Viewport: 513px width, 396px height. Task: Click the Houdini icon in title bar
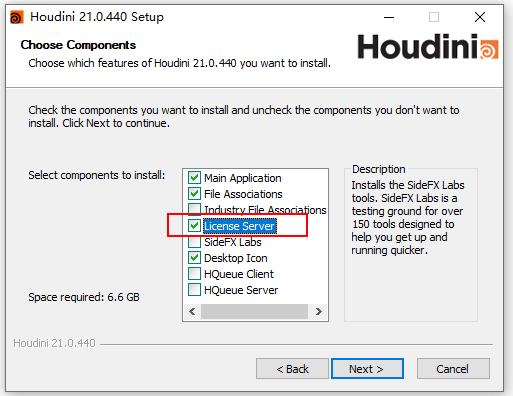[x=17, y=17]
